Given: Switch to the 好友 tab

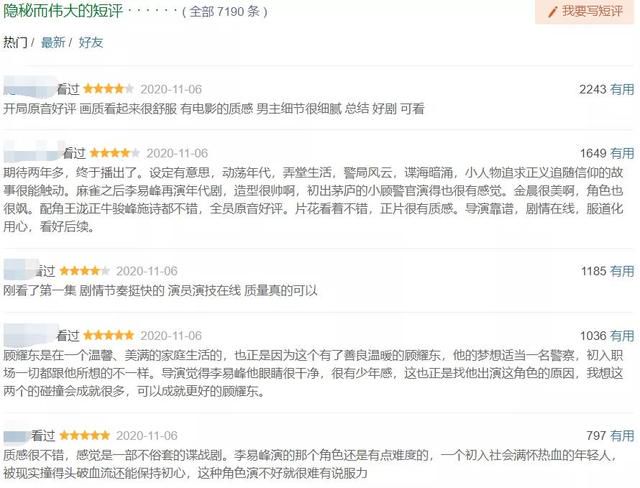Looking at the screenshot, I should (x=91, y=42).
